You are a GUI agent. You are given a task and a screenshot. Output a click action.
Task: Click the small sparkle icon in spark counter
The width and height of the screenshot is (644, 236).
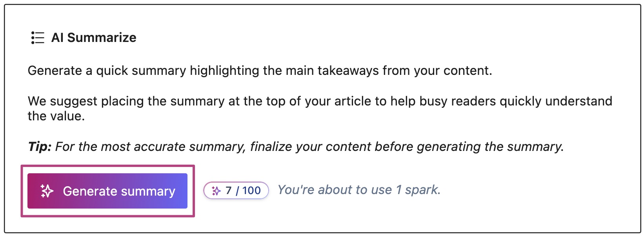coord(216,191)
